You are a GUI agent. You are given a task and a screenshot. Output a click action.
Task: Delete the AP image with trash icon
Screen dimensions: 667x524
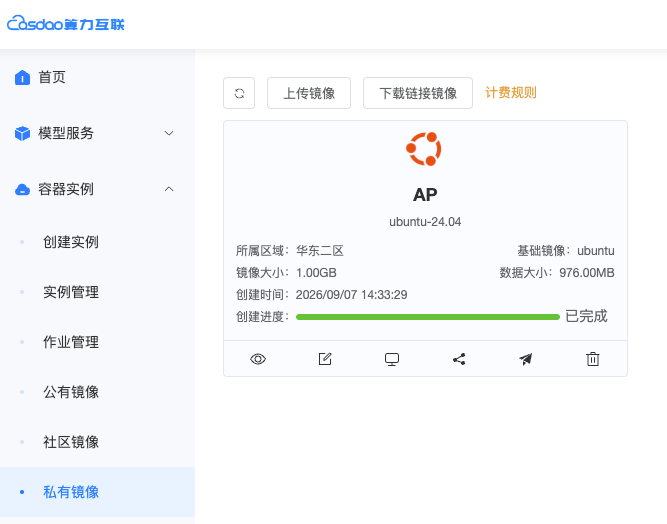point(593,359)
